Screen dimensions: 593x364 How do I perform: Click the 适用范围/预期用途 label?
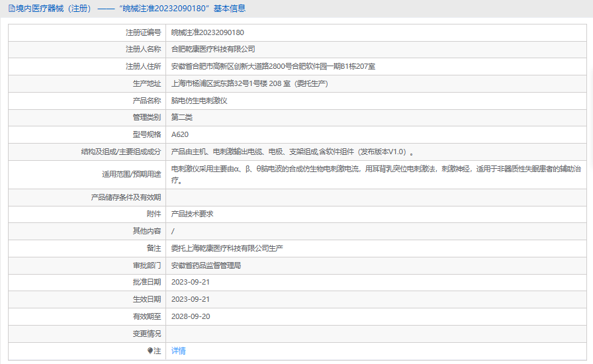[132, 175]
